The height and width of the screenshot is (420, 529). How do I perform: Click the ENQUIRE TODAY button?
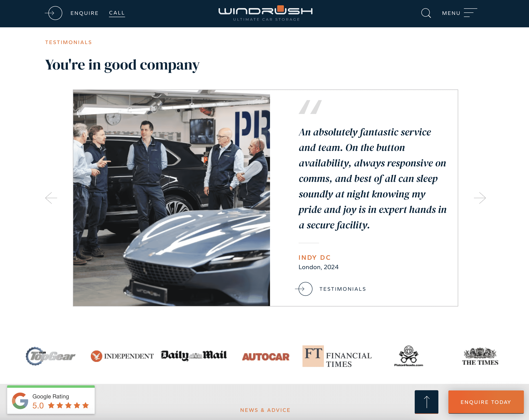[x=486, y=402]
